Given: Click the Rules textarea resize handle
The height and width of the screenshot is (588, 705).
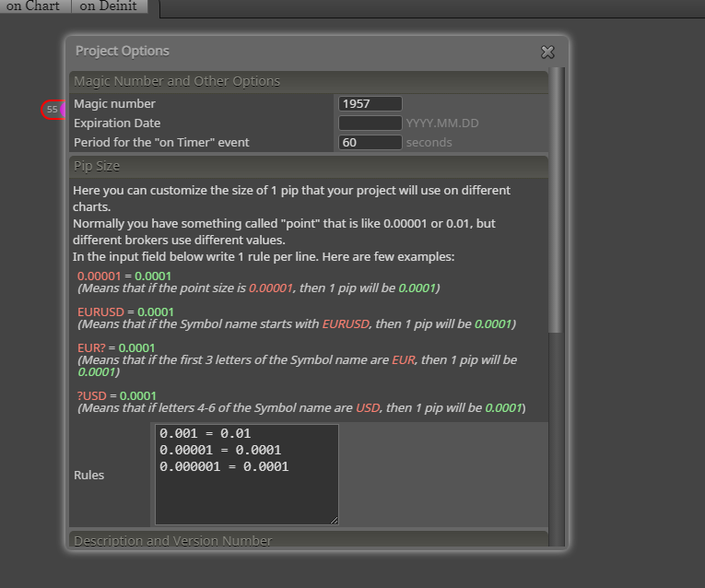Looking at the screenshot, I should pos(334,521).
